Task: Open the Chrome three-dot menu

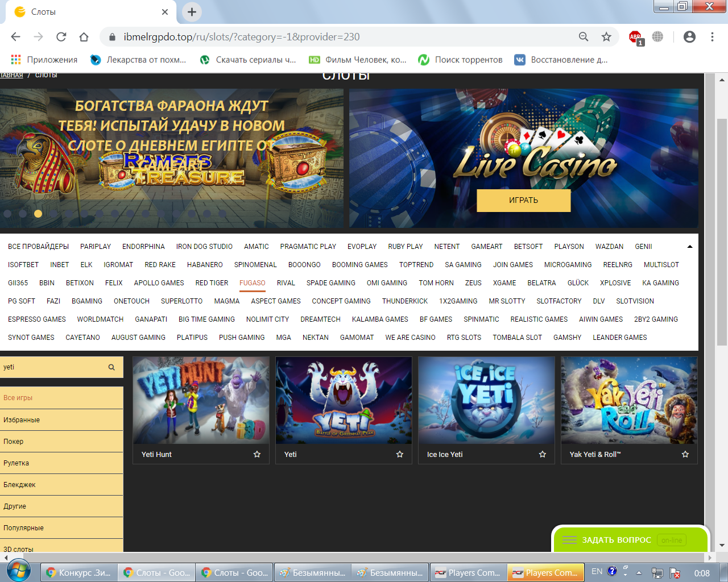Action: (x=712, y=37)
